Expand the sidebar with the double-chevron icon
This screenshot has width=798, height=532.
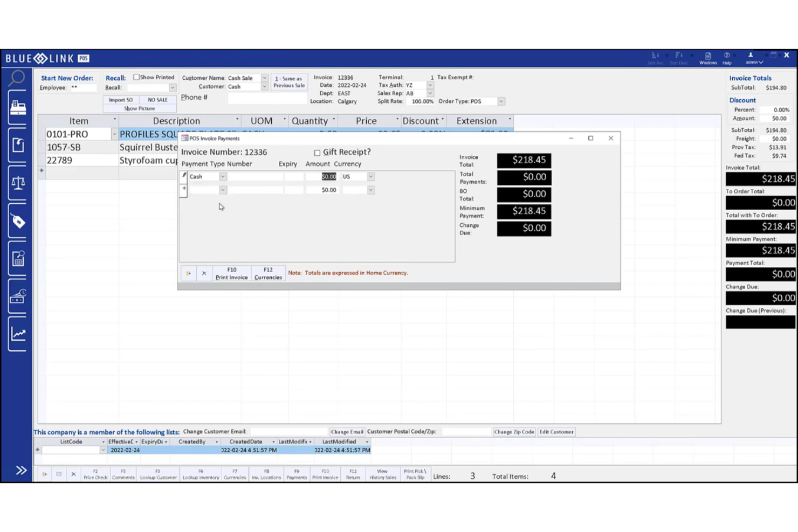(21, 471)
